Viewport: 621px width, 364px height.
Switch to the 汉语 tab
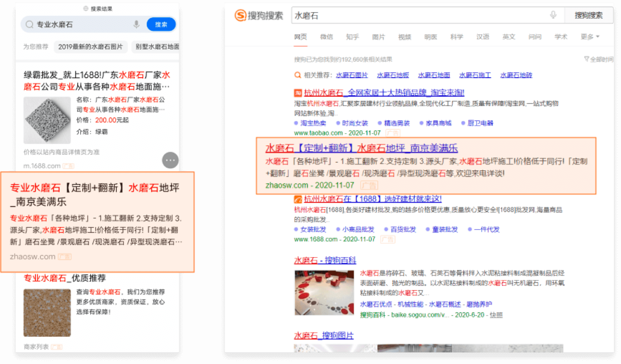483,37
